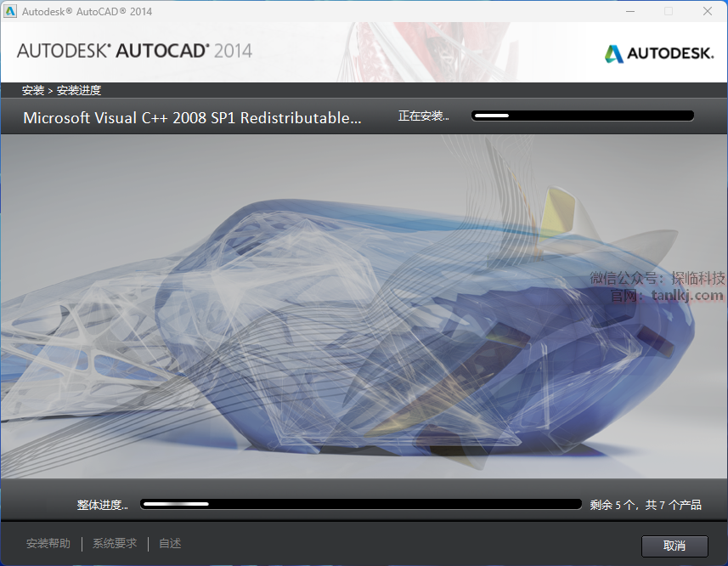Click the AUTODESK brand wordmark at top right
Screen dimensions: 728x566
pyautogui.click(x=670, y=54)
